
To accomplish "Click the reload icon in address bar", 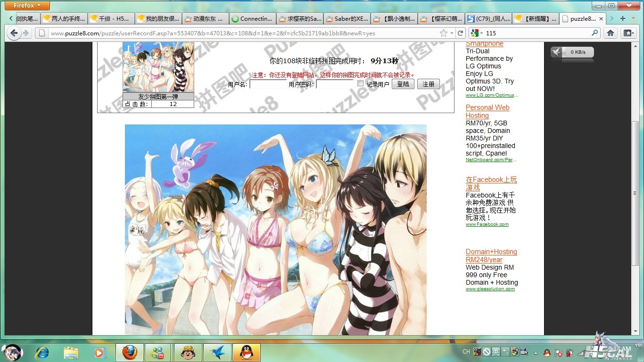I will (x=460, y=33).
